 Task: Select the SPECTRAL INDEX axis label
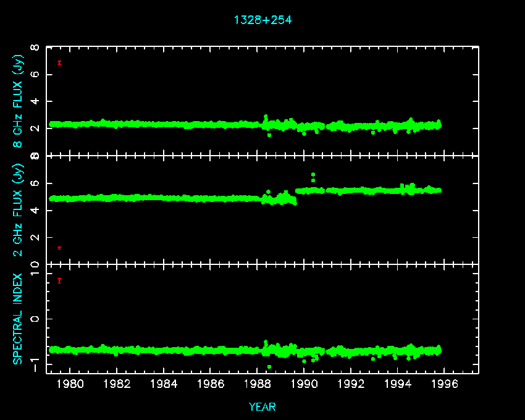coord(19,319)
